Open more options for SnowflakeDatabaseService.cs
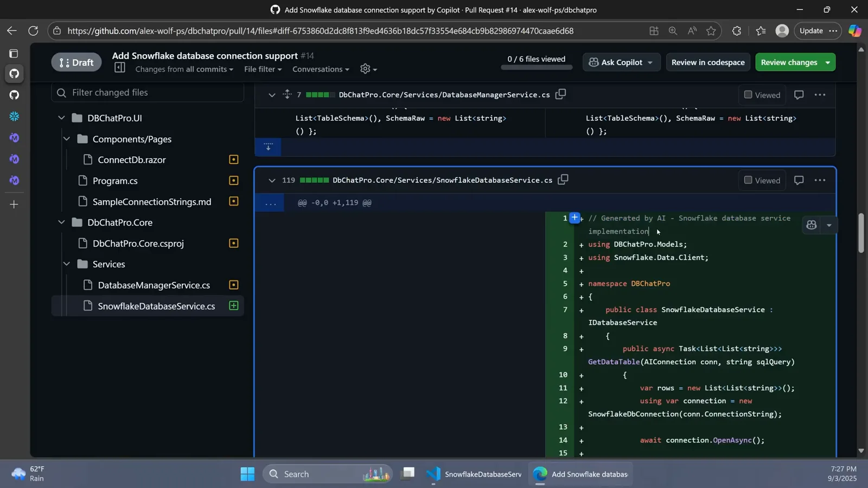The image size is (868, 488). (820, 180)
